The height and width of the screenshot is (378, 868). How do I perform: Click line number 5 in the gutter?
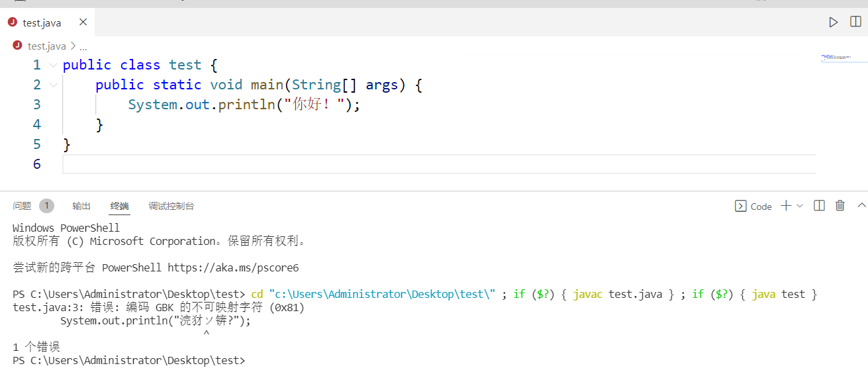click(x=37, y=144)
